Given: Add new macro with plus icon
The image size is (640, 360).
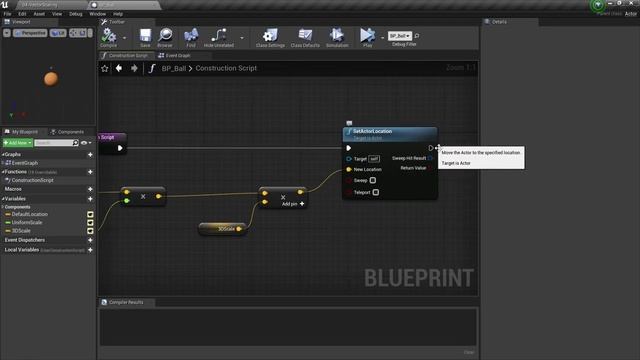Looking at the screenshot, I should (x=90, y=189).
